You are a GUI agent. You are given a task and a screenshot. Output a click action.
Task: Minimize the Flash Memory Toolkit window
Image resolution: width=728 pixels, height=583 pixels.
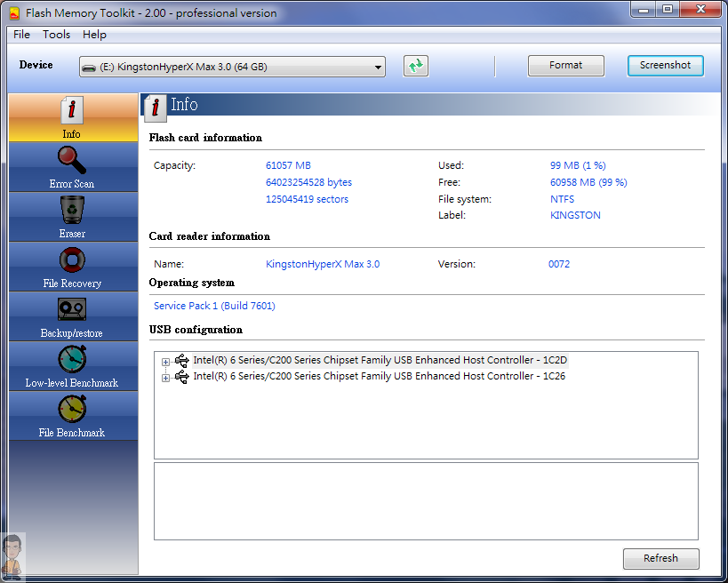pyautogui.click(x=644, y=9)
